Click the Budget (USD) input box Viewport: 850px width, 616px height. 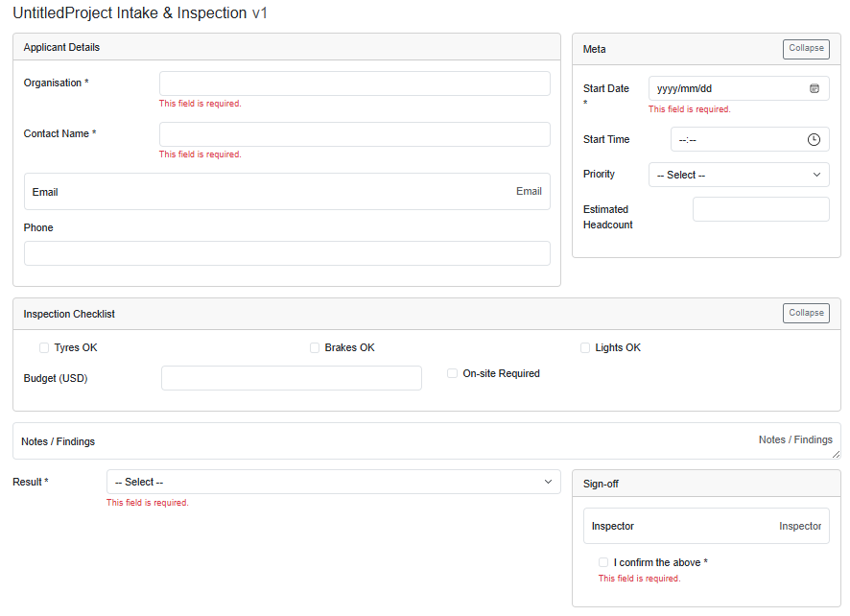point(291,377)
